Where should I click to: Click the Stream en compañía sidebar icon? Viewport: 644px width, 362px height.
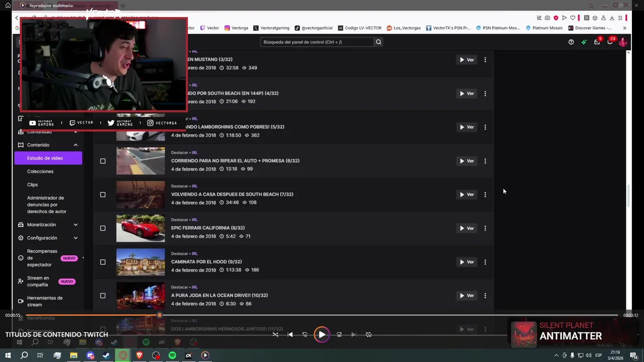tap(21, 281)
